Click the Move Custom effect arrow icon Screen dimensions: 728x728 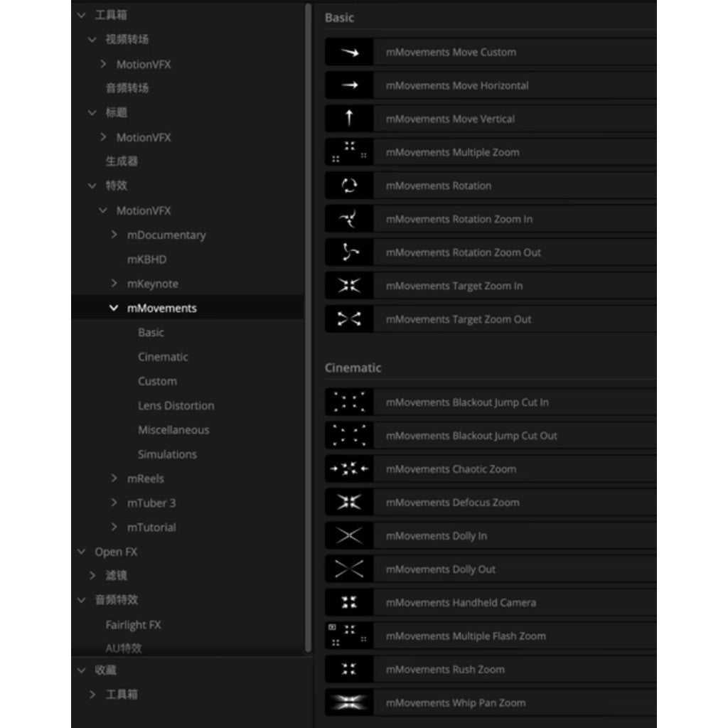(349, 52)
